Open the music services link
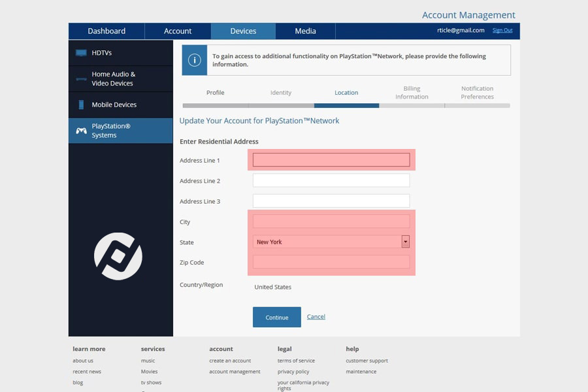 coord(148,361)
